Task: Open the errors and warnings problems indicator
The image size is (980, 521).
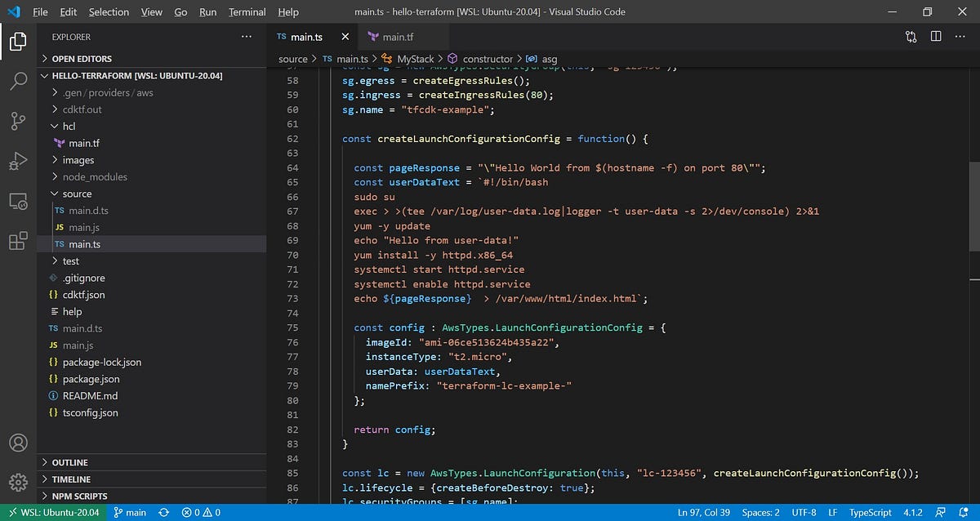Action: [201, 512]
